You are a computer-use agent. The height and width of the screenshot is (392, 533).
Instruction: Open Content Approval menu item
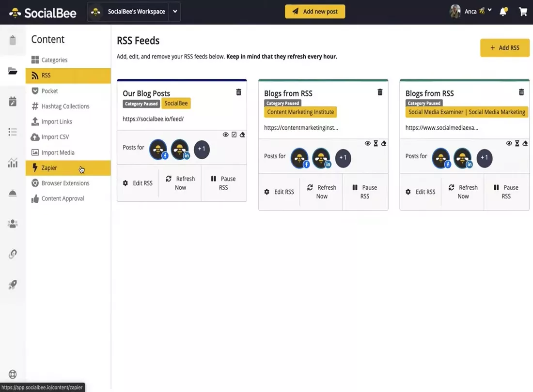68,198
